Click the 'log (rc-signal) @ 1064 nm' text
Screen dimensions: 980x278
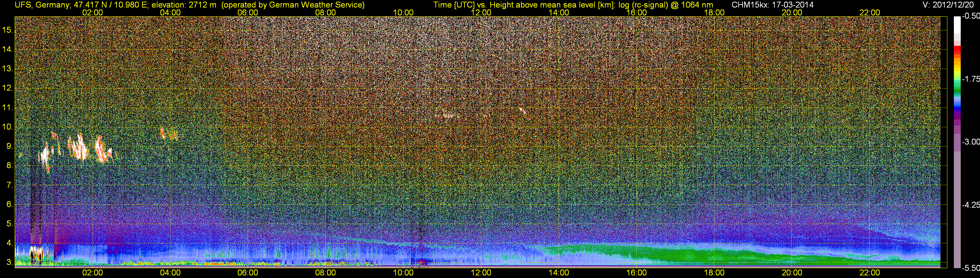click(665, 5)
